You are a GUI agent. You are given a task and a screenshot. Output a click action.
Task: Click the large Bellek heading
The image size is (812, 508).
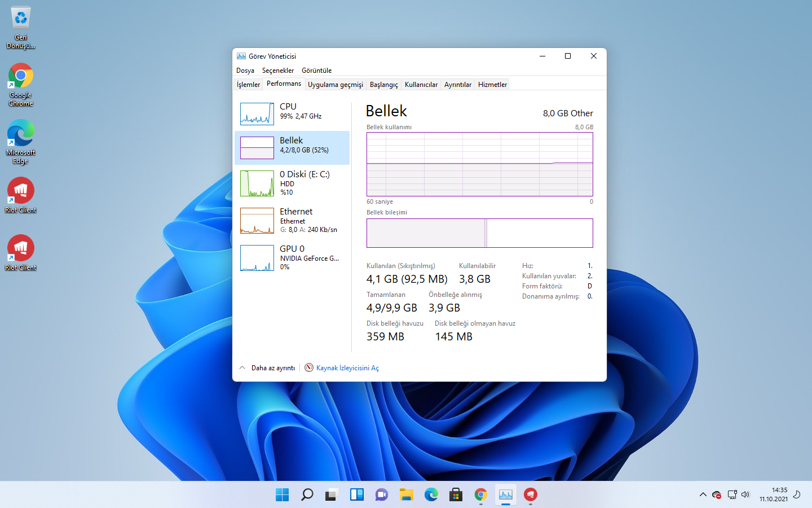click(x=386, y=111)
